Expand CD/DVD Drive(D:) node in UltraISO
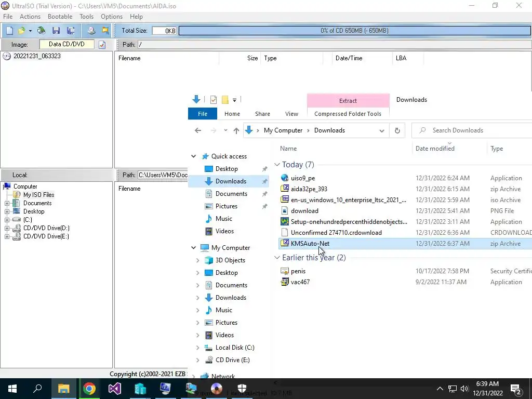532x399 pixels. click(x=7, y=229)
